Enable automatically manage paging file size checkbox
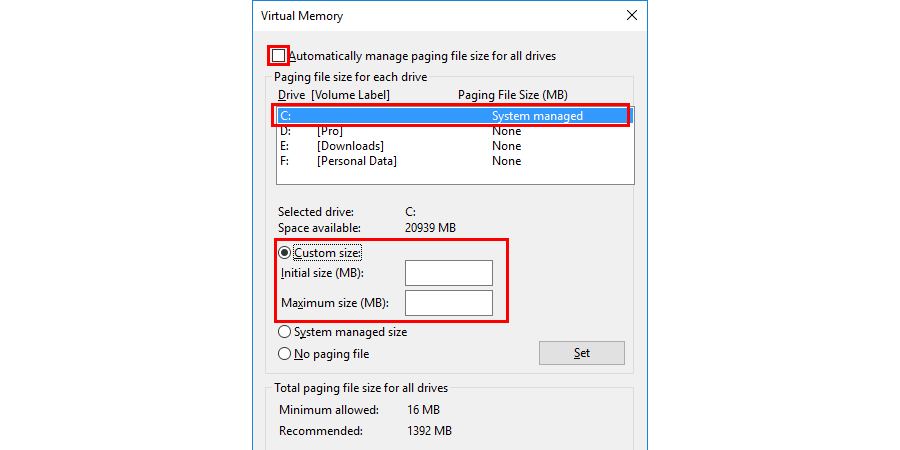This screenshot has width=900, height=450. click(x=279, y=56)
